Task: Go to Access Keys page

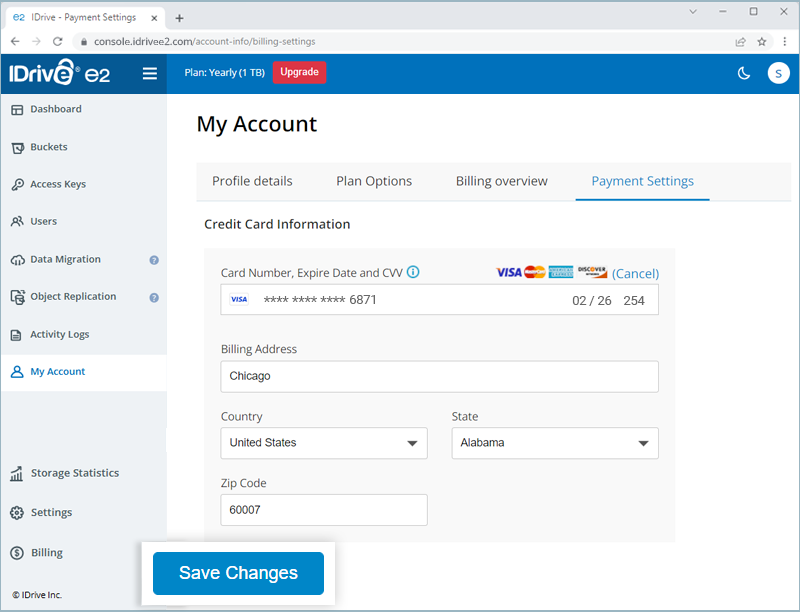Action: 57,184
